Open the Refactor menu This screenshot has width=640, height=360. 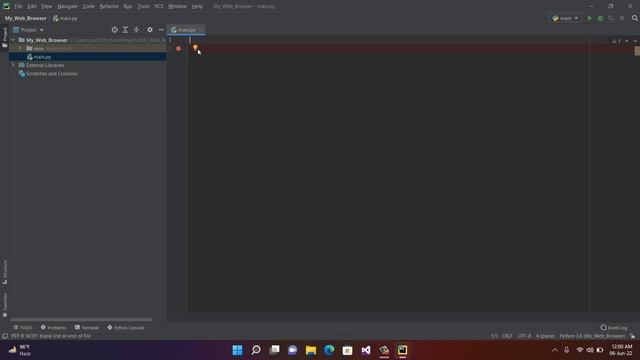pos(109,7)
